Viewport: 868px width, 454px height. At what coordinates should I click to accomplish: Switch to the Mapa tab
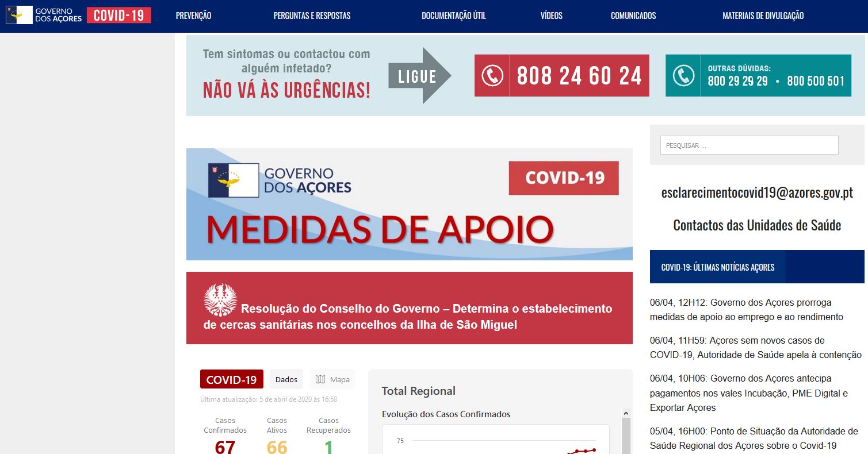pyautogui.click(x=332, y=379)
